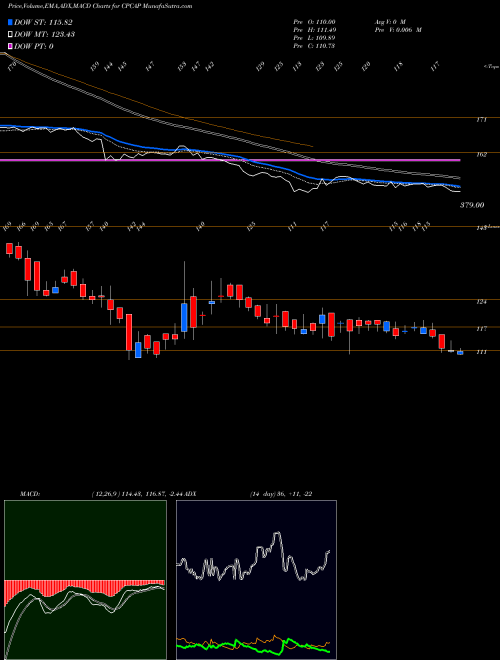This screenshot has width=500, height=660.
Task: Click the last blue candlestick at far right
Action: click(460, 353)
